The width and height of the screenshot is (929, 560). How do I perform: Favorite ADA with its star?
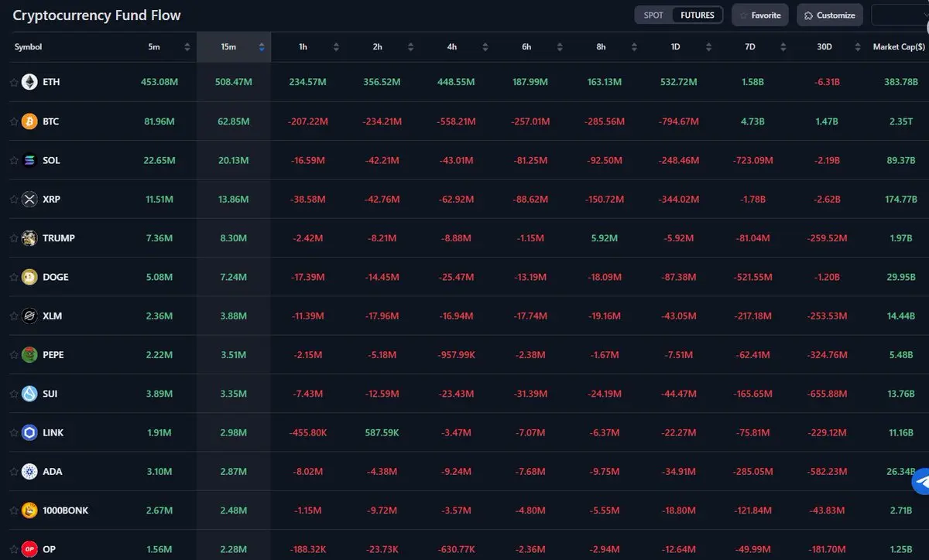(13, 471)
